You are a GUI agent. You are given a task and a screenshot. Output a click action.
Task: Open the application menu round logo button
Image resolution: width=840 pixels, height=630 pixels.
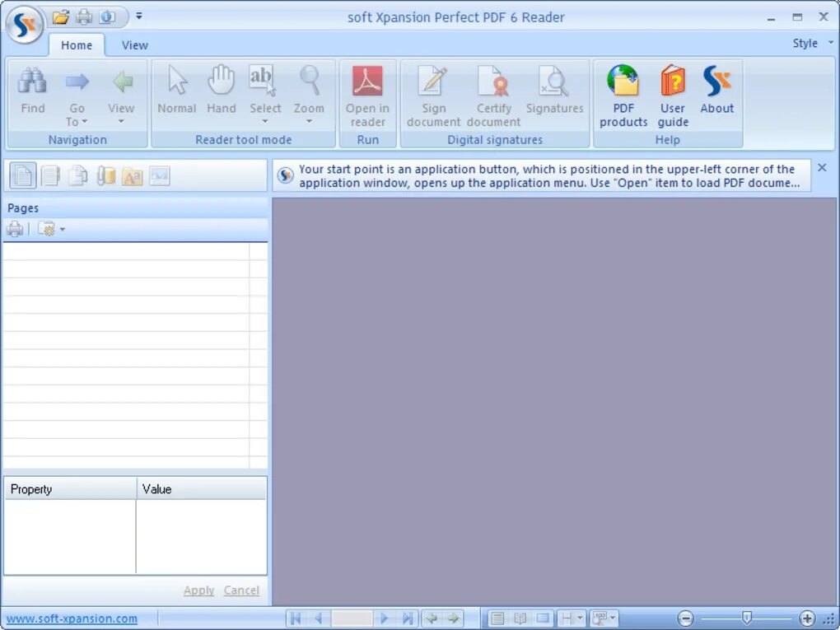coord(24,25)
